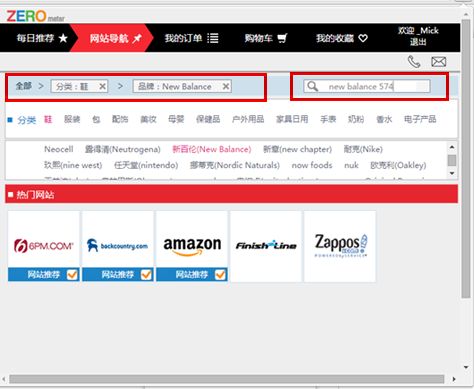This screenshot has width=474, height=389.
Task: Toggle 网站推荐 checkbox under 6PM.COM
Action: coord(72,274)
